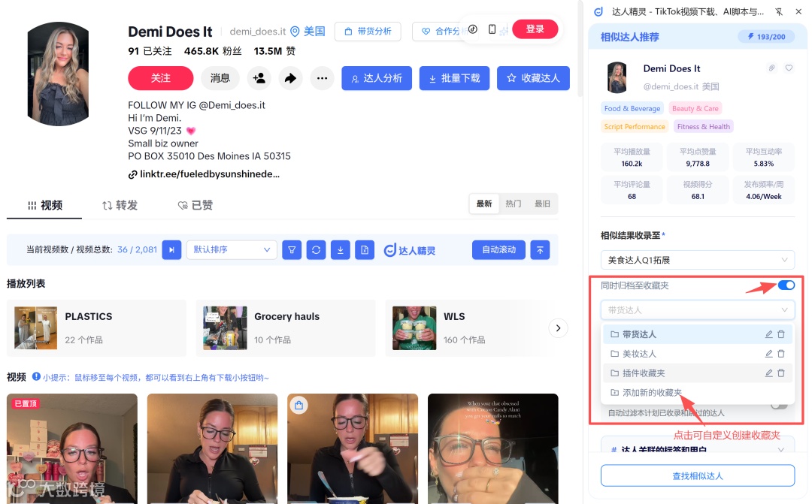Click the shopping bag icon on third video
This screenshot has width=812, height=504.
[x=298, y=405]
